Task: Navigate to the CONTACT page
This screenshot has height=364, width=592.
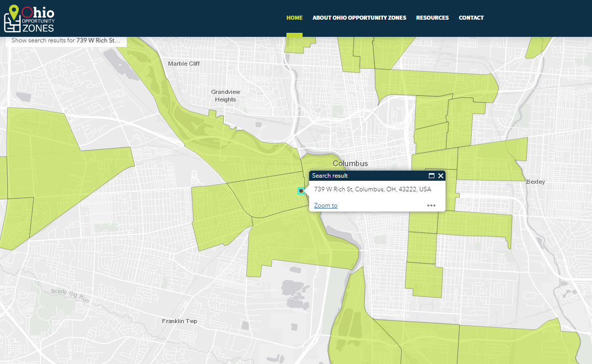Action: [x=471, y=18]
